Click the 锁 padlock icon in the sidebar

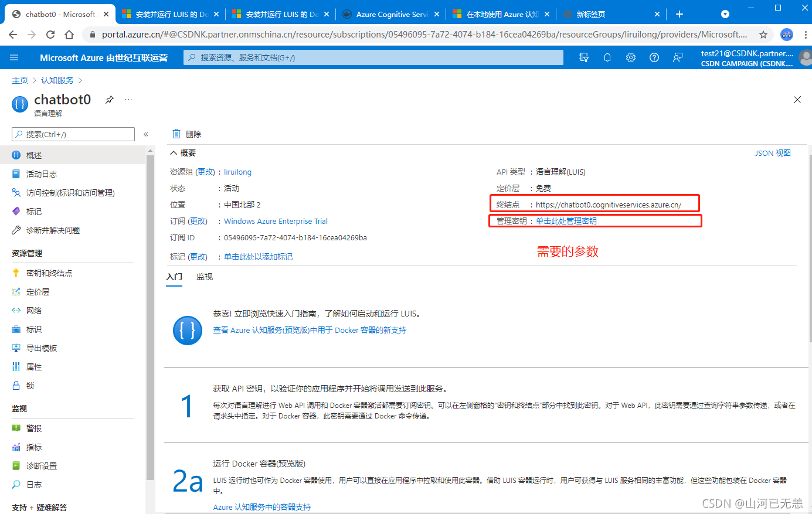[x=16, y=386]
